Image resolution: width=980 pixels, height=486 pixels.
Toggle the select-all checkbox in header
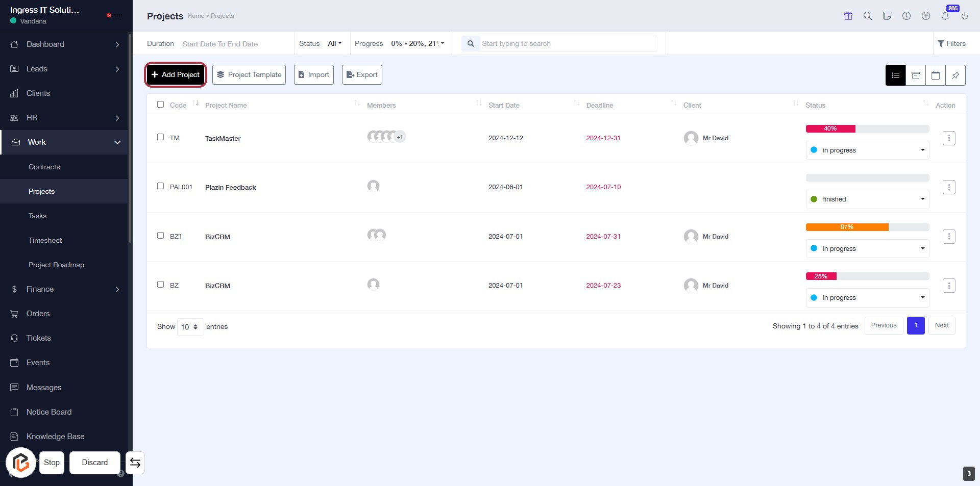[161, 105]
